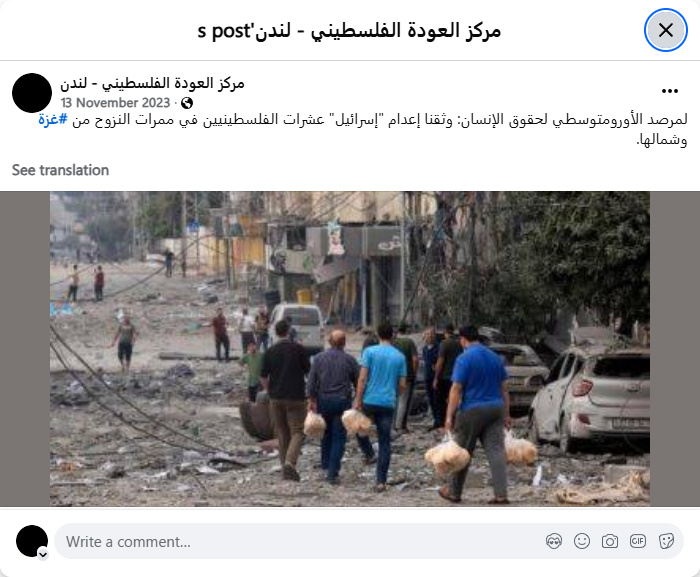Click See translation link

point(60,170)
